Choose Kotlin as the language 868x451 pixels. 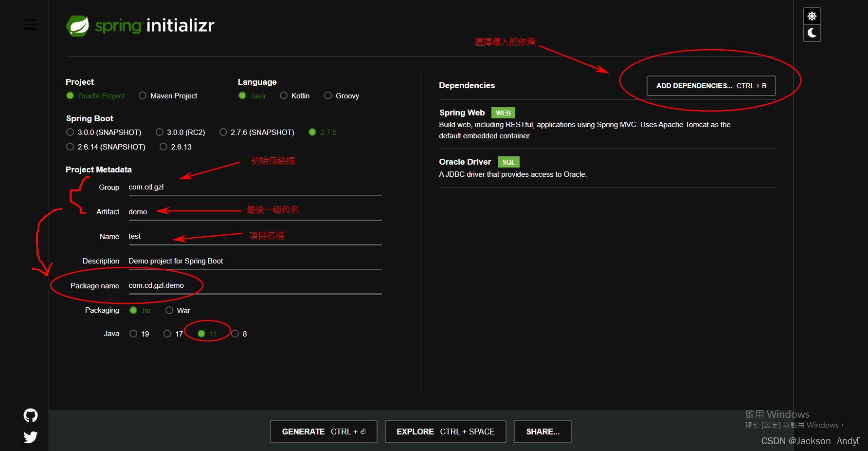pyautogui.click(x=295, y=96)
